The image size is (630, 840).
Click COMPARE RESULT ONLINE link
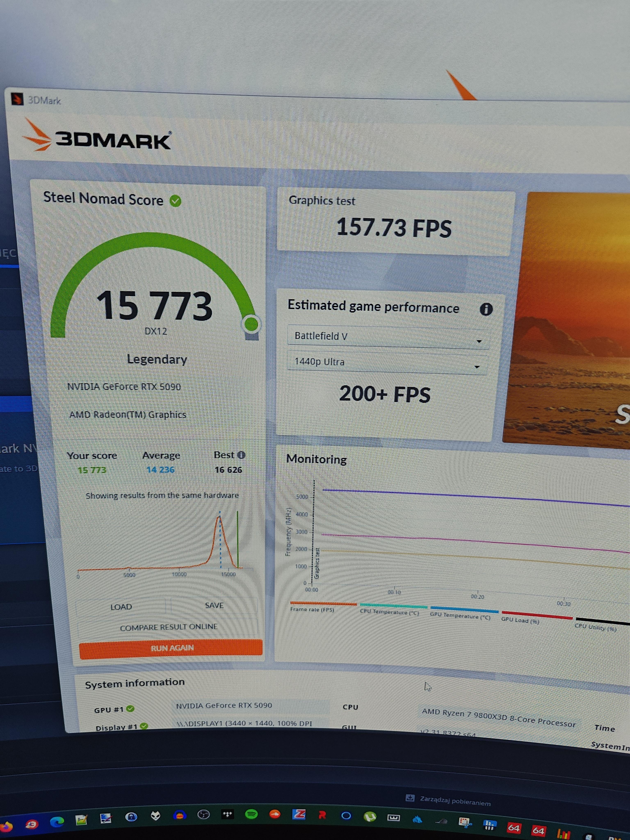point(169,627)
